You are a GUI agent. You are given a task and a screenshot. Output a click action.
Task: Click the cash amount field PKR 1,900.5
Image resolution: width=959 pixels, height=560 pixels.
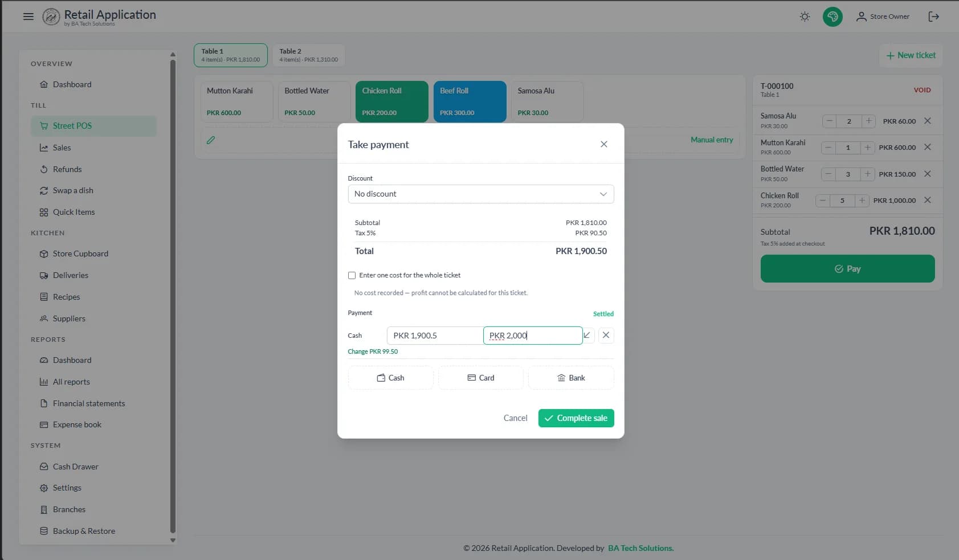click(x=435, y=336)
